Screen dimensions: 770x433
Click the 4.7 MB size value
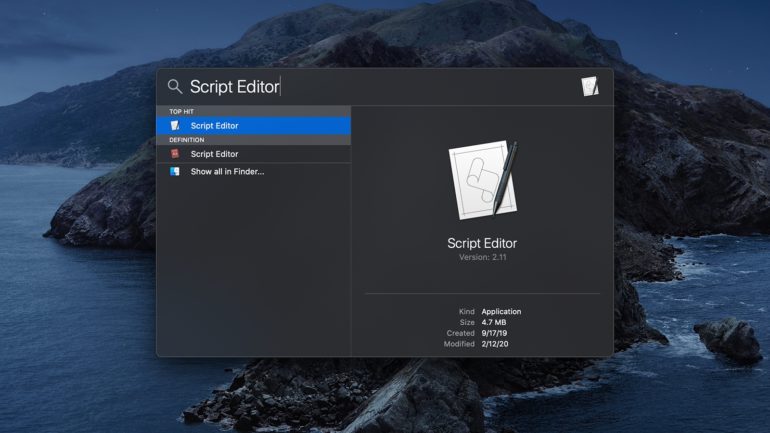(x=494, y=322)
